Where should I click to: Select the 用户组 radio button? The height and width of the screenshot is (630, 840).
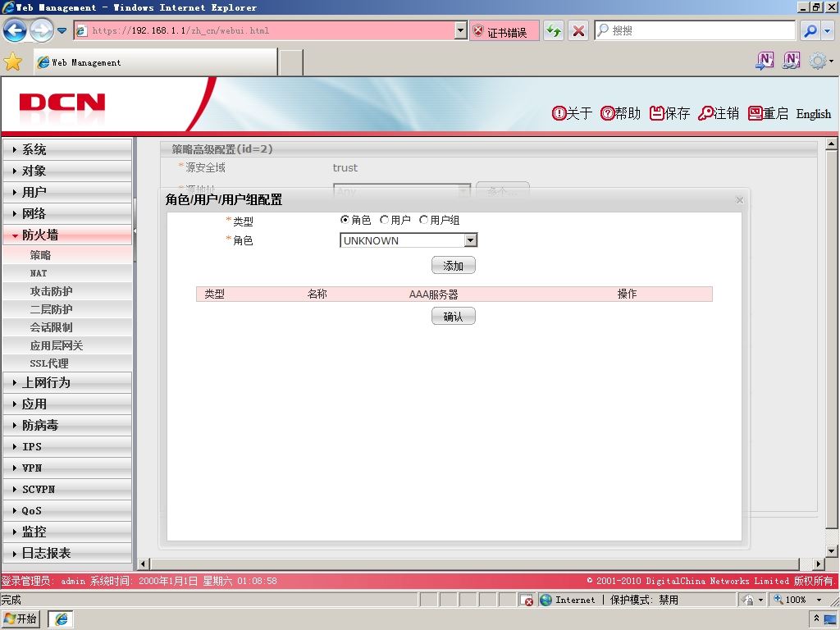(x=424, y=220)
